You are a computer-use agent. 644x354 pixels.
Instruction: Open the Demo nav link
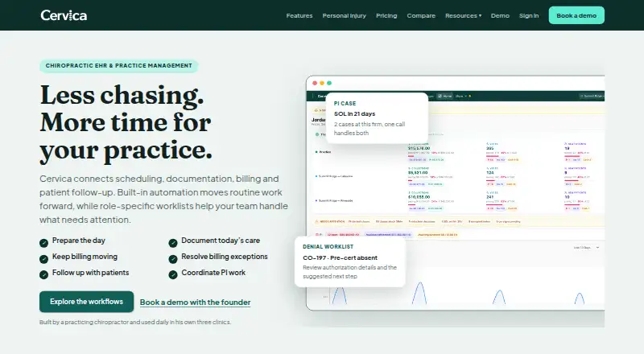click(x=500, y=15)
